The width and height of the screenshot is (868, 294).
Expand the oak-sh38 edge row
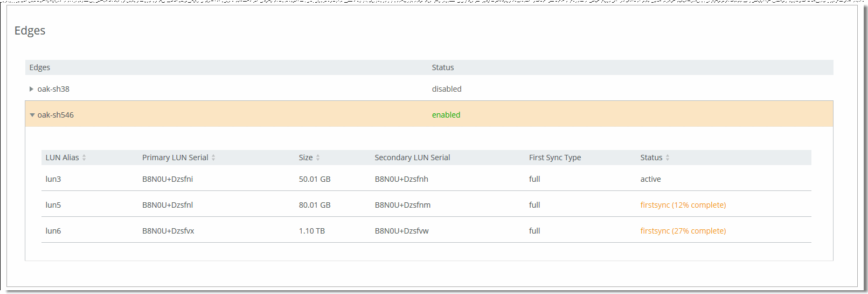click(31, 89)
